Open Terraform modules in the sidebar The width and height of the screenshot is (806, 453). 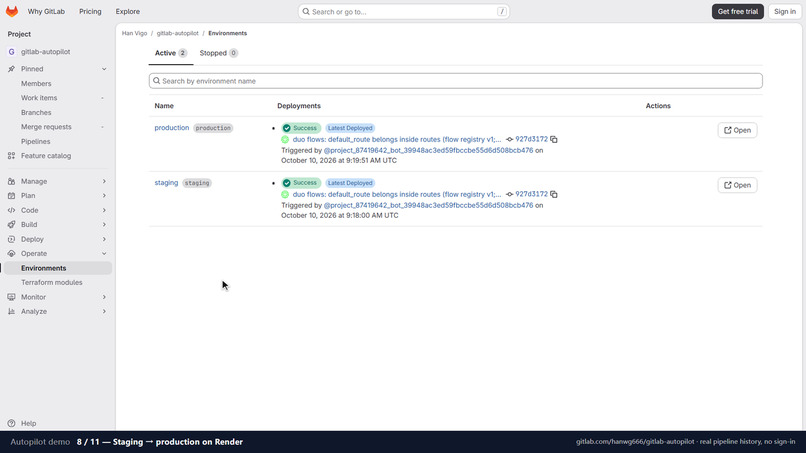(x=51, y=282)
